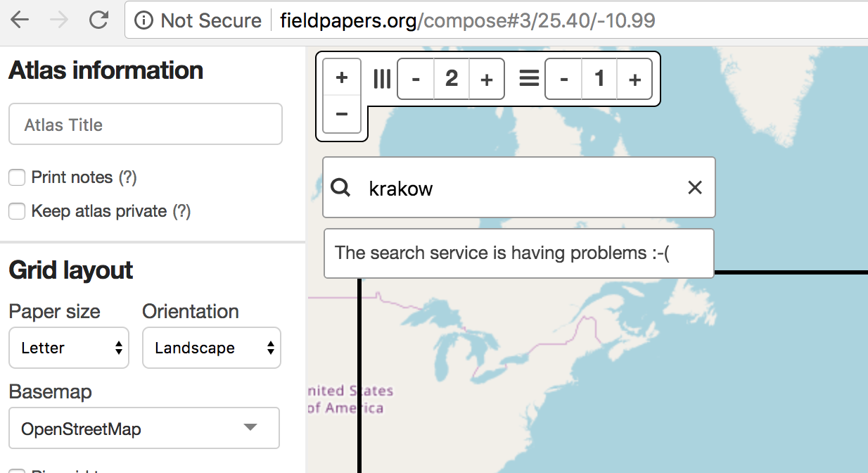Click the search service problem message
Image resolution: width=868 pixels, height=473 pixels.
click(519, 253)
